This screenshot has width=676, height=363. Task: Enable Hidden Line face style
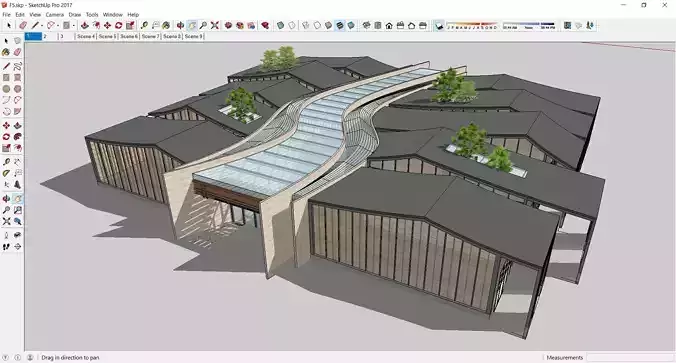click(317, 25)
